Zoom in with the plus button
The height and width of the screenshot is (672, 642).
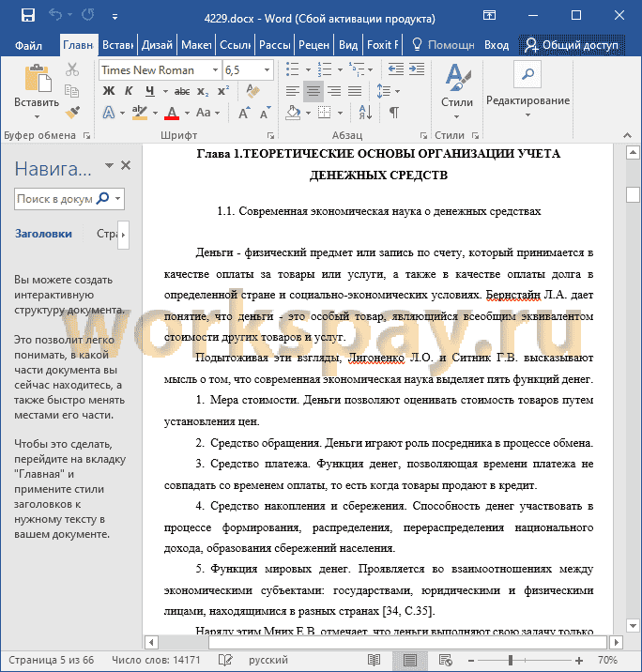click(579, 661)
